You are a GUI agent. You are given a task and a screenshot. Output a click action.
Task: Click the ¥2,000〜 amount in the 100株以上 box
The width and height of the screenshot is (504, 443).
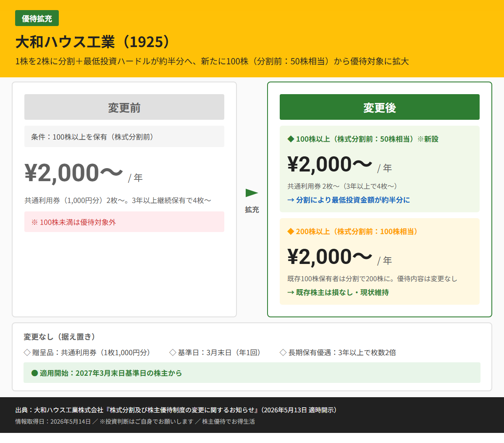point(330,164)
